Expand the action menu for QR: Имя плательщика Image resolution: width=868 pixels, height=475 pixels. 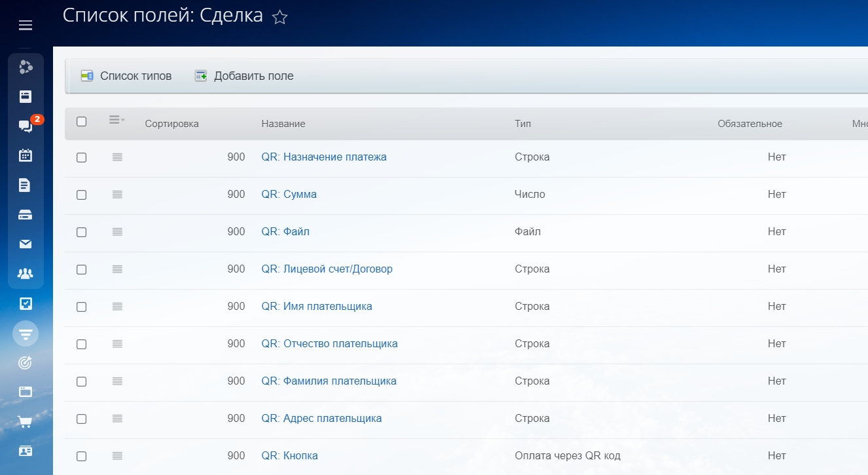tap(117, 307)
